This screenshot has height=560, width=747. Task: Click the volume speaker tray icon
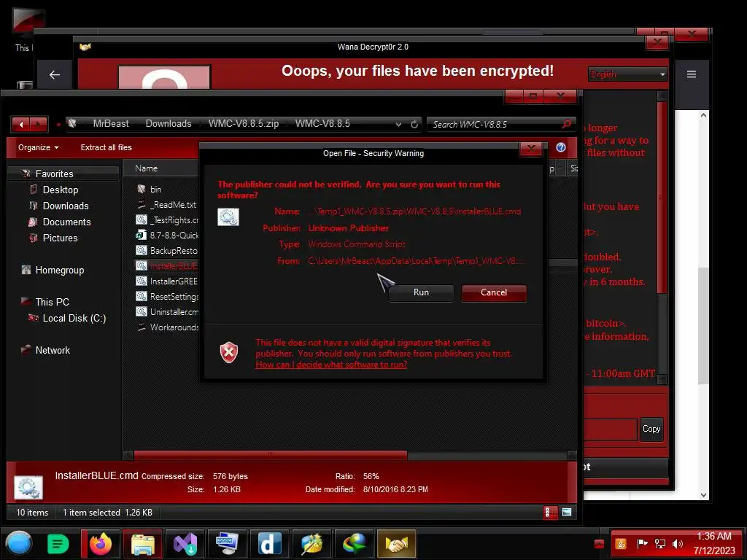point(678,544)
